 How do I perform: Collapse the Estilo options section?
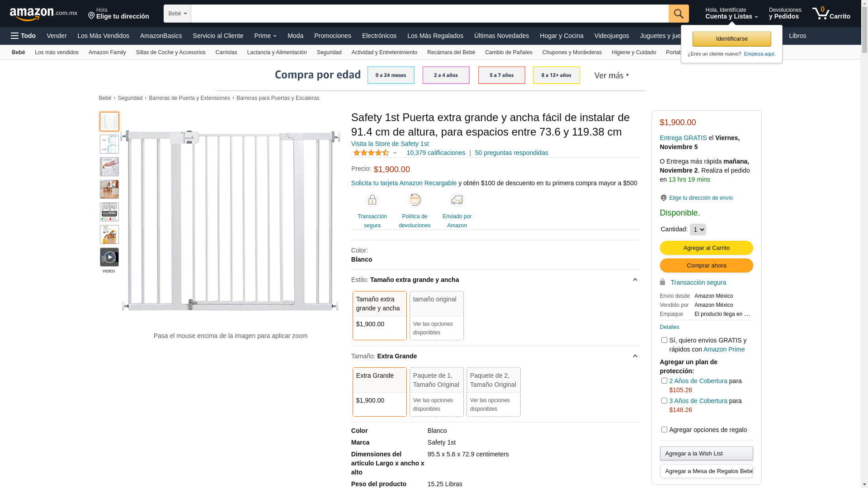[x=635, y=280]
